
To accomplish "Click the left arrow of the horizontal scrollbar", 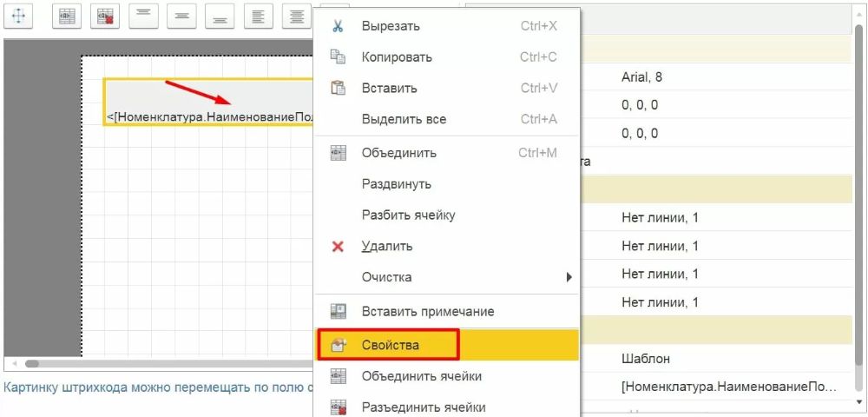I will [14, 364].
